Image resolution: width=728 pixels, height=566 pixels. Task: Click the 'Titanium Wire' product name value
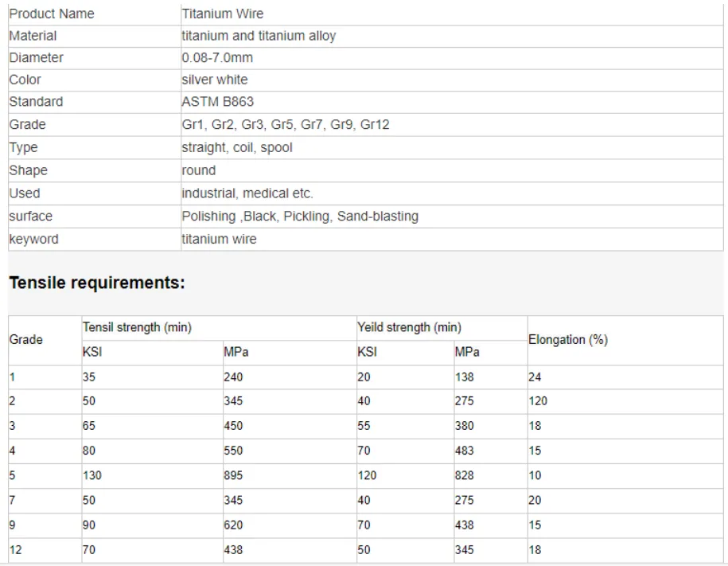222,14
